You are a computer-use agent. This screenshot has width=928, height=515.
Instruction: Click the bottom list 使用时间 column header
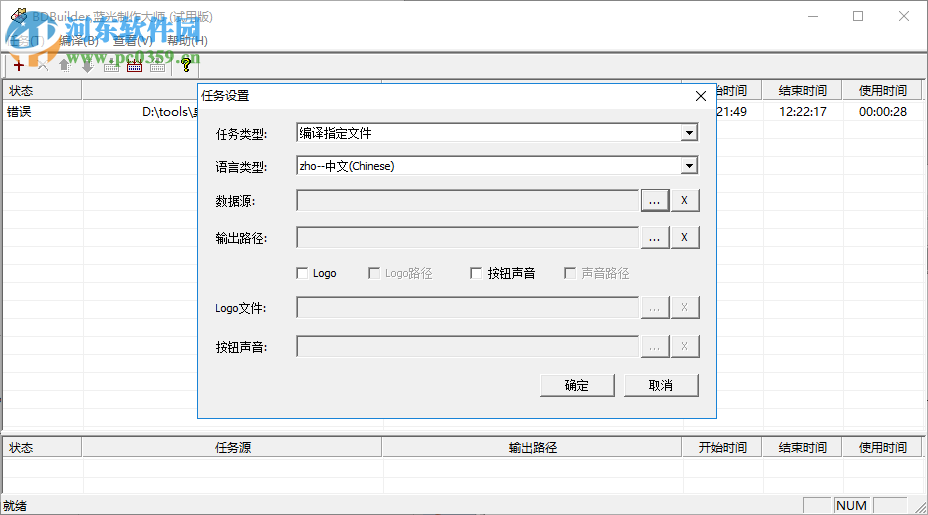pos(883,448)
